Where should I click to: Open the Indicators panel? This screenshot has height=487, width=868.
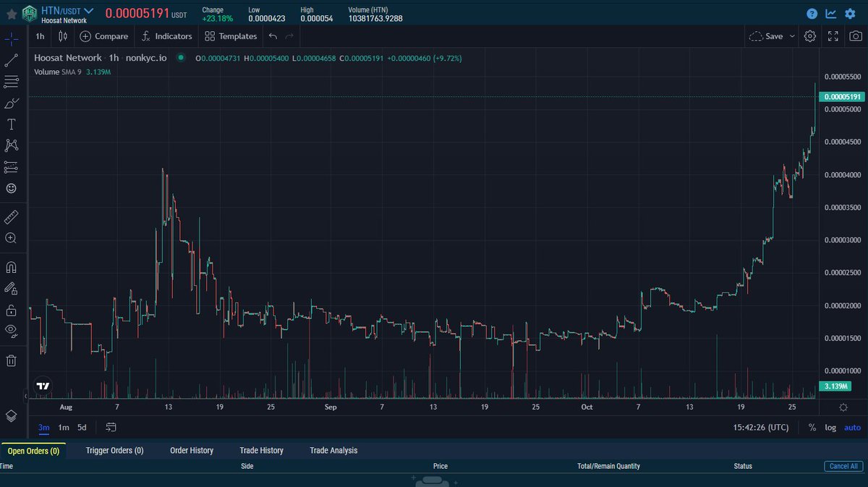point(166,35)
